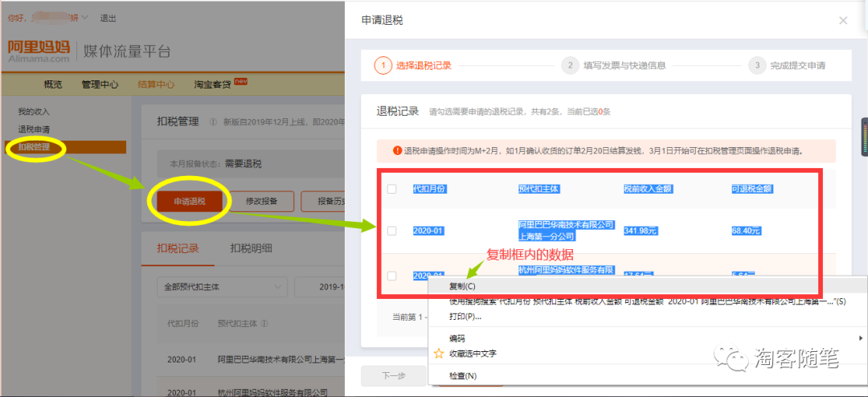This screenshot has width=868, height=397.
Task: Click the 68.40元 refundable amount cell
Action: [746, 231]
